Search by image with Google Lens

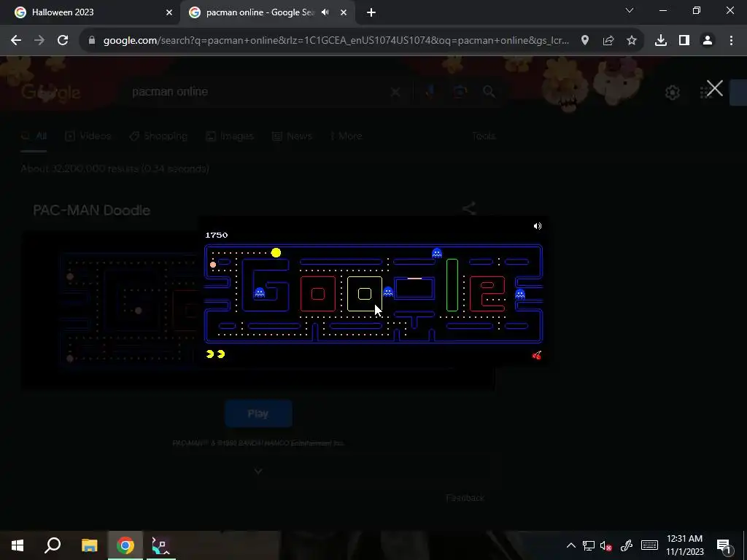(x=460, y=92)
